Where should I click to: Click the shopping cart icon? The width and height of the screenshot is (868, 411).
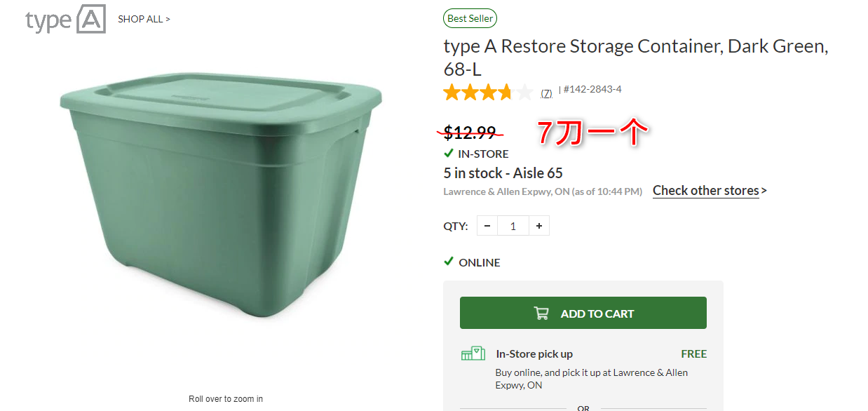(x=541, y=314)
